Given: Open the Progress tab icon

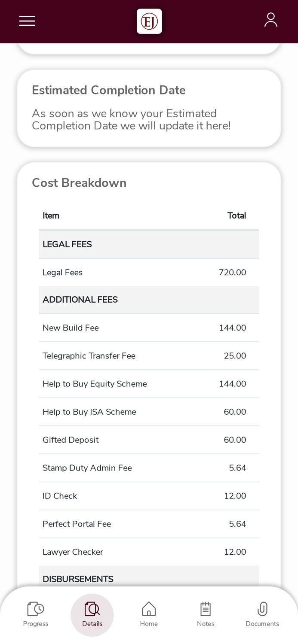Looking at the screenshot, I should 36,609.
